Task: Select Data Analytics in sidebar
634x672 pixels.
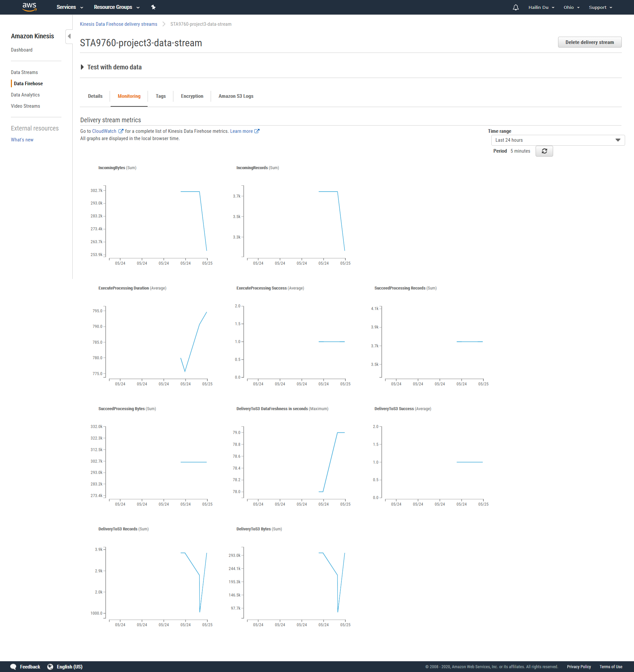Action: pos(25,95)
